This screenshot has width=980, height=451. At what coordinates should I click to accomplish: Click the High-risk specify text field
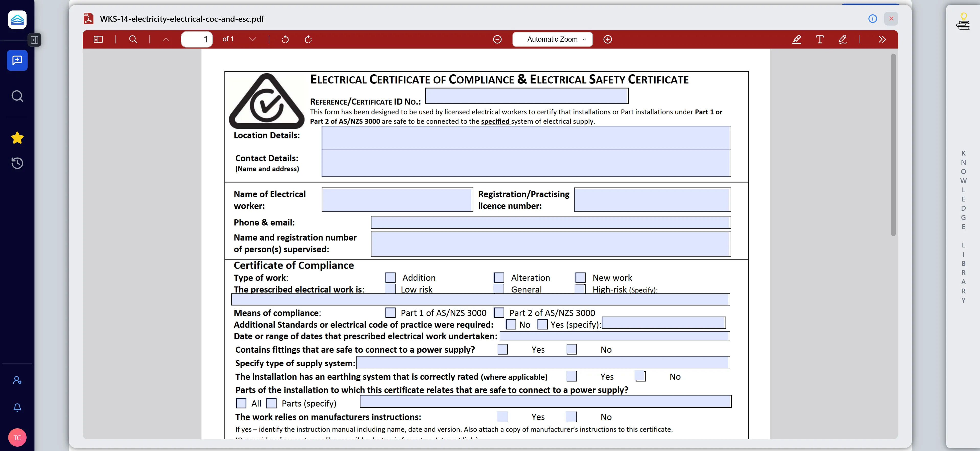point(481,300)
